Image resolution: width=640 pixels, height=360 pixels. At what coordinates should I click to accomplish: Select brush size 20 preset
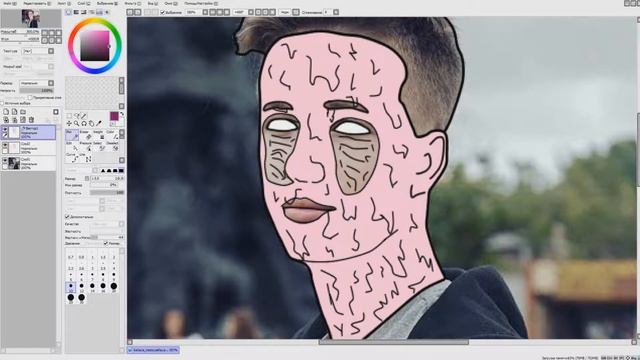pyautogui.click(x=114, y=287)
